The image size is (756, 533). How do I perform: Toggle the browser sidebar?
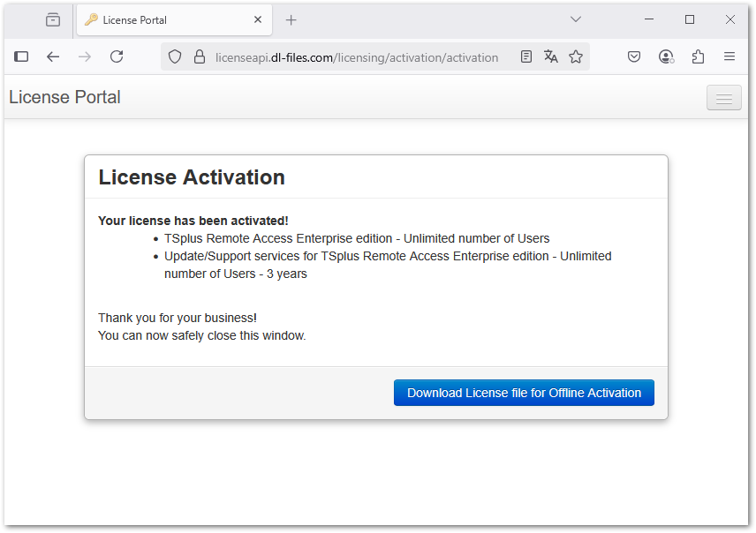point(21,56)
